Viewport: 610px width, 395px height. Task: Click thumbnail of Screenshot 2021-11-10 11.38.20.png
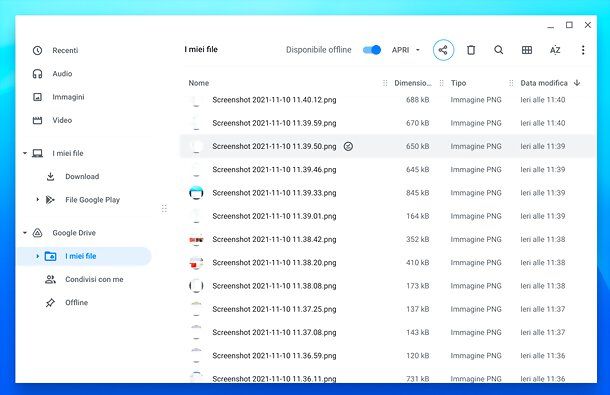(x=196, y=263)
